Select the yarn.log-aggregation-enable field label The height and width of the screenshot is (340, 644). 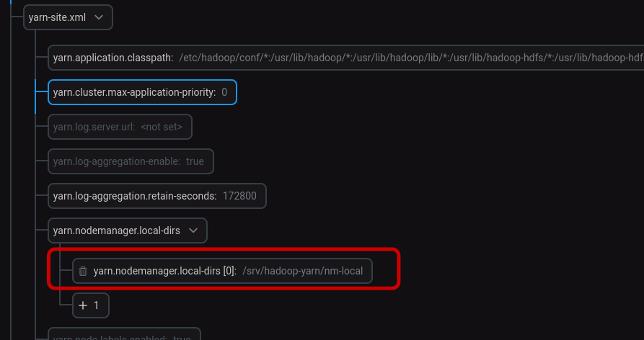pos(117,161)
